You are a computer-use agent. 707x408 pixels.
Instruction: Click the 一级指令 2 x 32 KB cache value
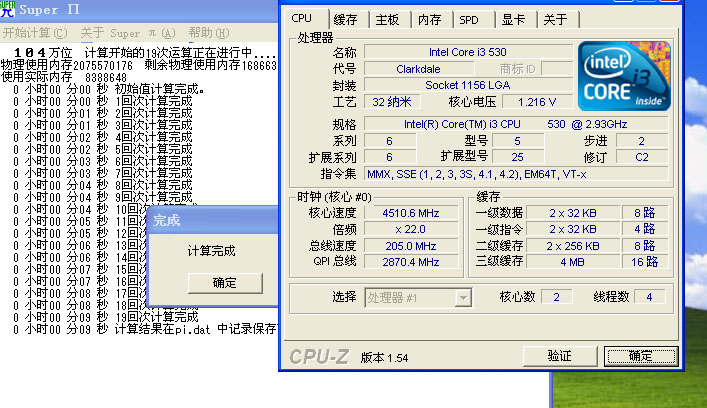click(x=573, y=229)
